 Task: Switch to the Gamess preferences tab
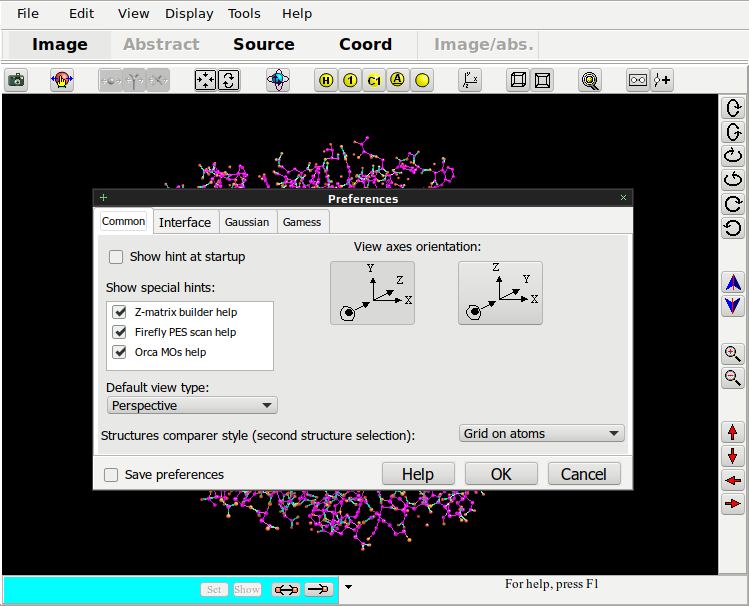click(x=302, y=223)
